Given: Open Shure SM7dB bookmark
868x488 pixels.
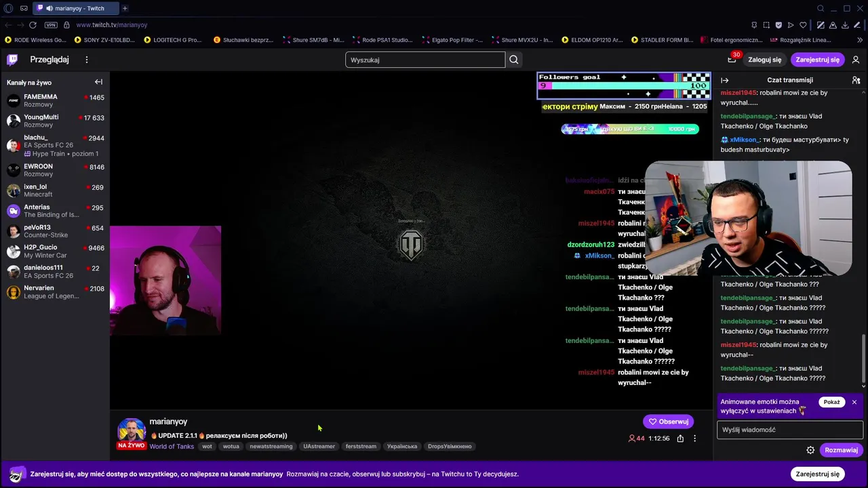Looking at the screenshot, I should (x=314, y=40).
